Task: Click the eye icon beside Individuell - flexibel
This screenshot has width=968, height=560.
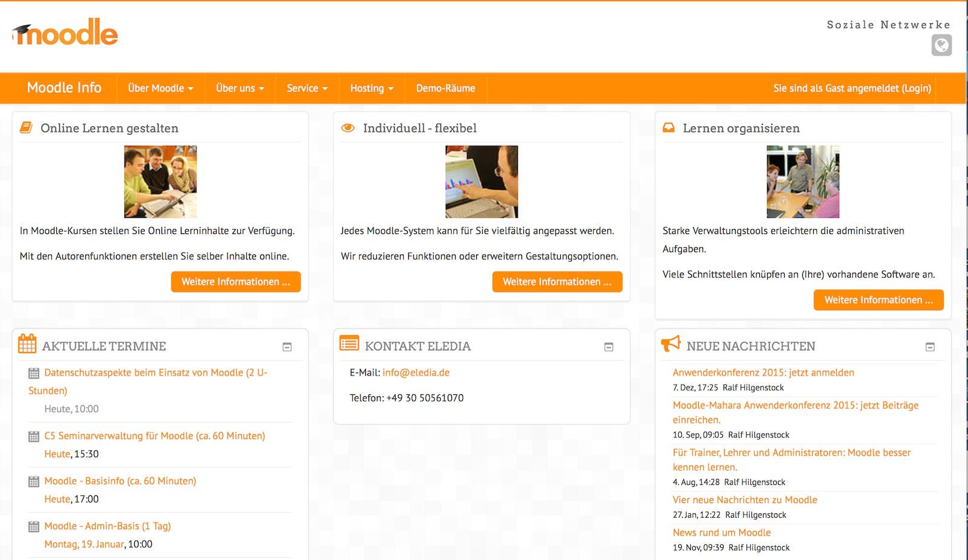Action: click(348, 128)
